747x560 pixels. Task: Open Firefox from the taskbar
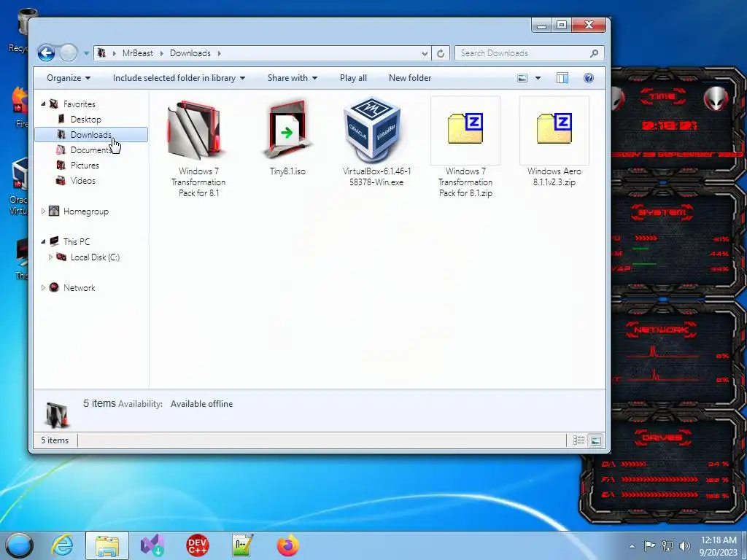pos(287,545)
